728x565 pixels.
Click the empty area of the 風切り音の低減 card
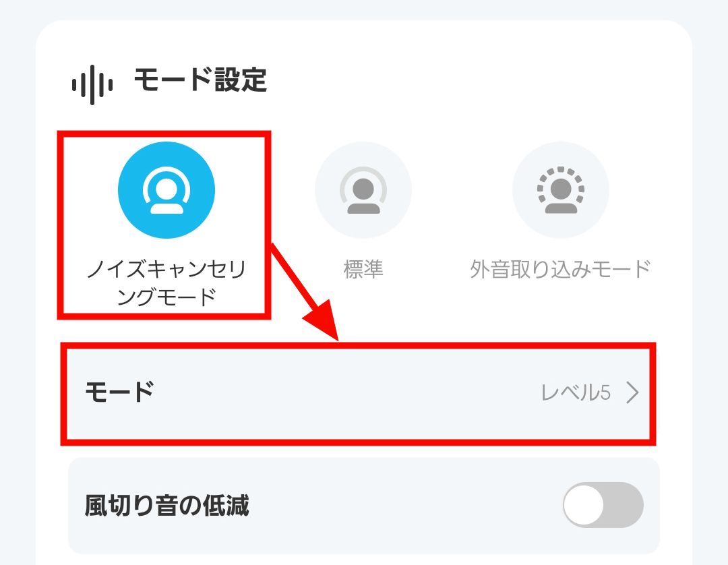404,505
